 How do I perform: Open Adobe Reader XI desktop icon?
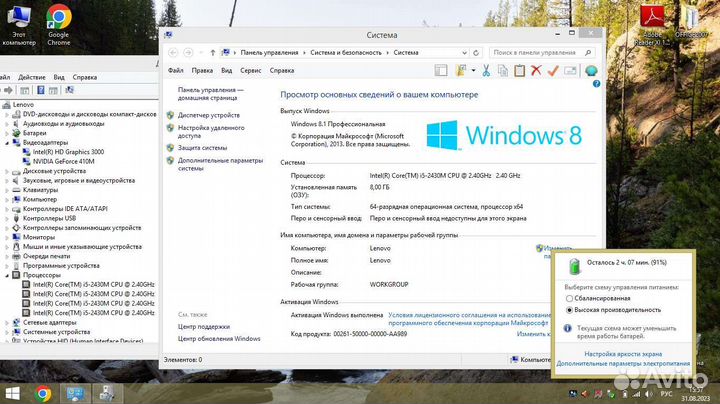[x=652, y=25]
